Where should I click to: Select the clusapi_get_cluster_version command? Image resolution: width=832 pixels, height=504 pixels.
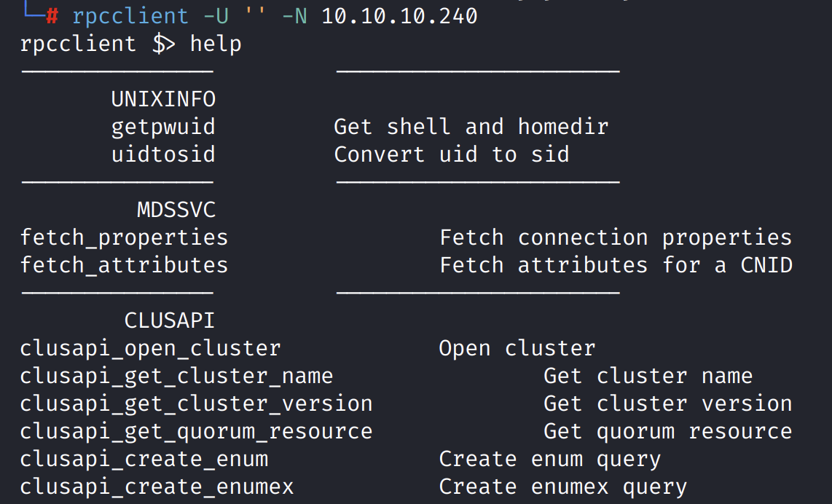196,403
